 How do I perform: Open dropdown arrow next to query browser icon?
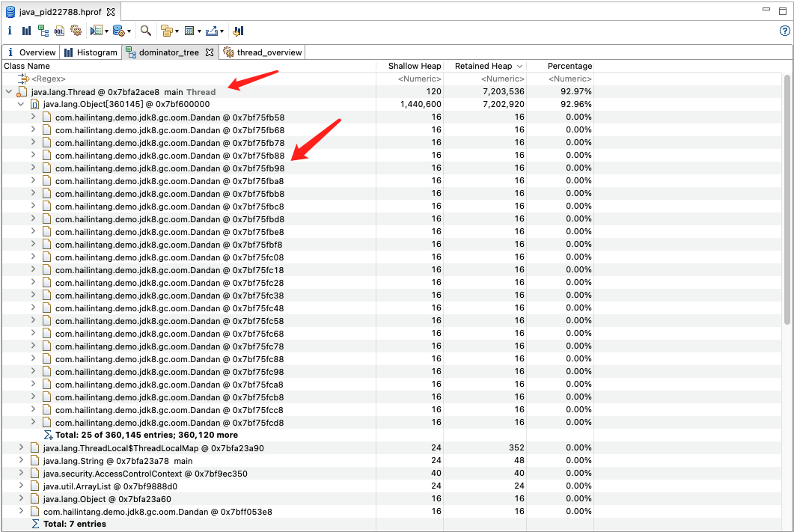[129, 31]
